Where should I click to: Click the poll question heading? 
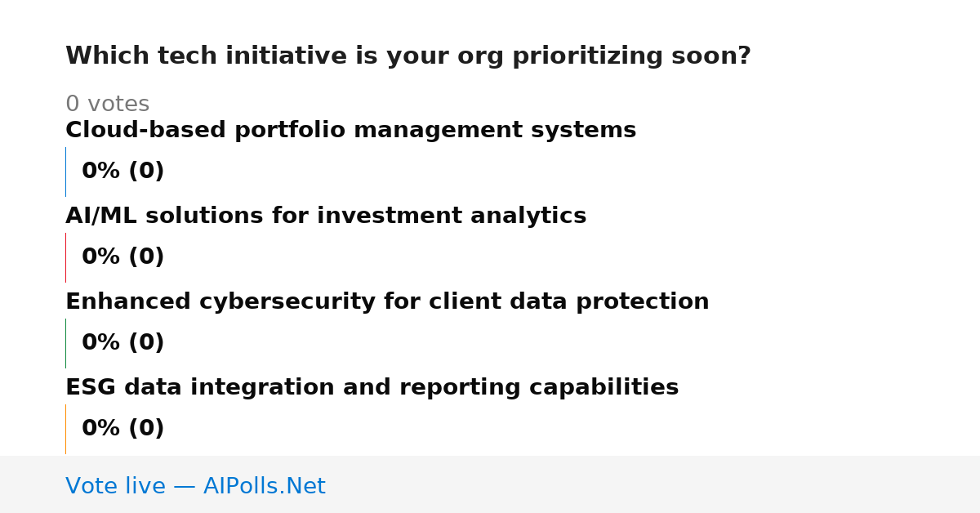click(x=408, y=56)
